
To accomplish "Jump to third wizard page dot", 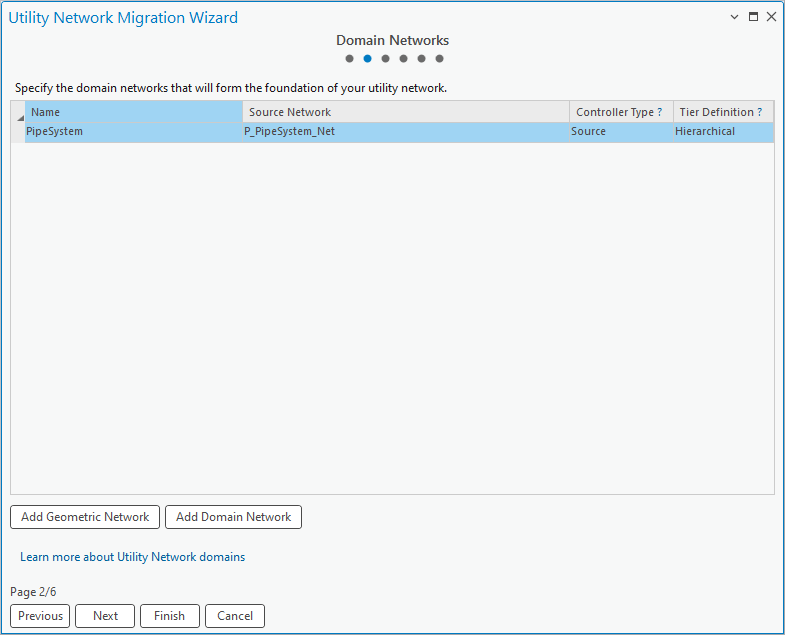I will point(385,59).
